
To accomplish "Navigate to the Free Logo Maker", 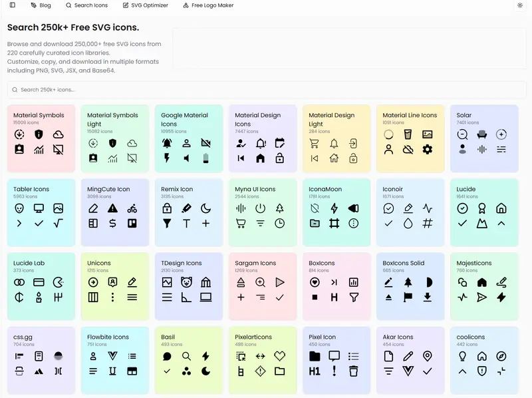I will point(209,5).
